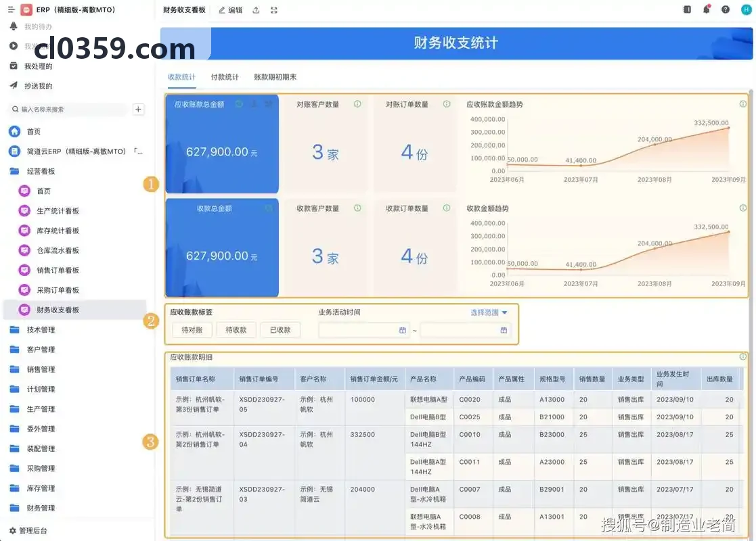This screenshot has width=756, height=541.
Task: Open 采购订单看板 dashboard
Action: (58, 289)
